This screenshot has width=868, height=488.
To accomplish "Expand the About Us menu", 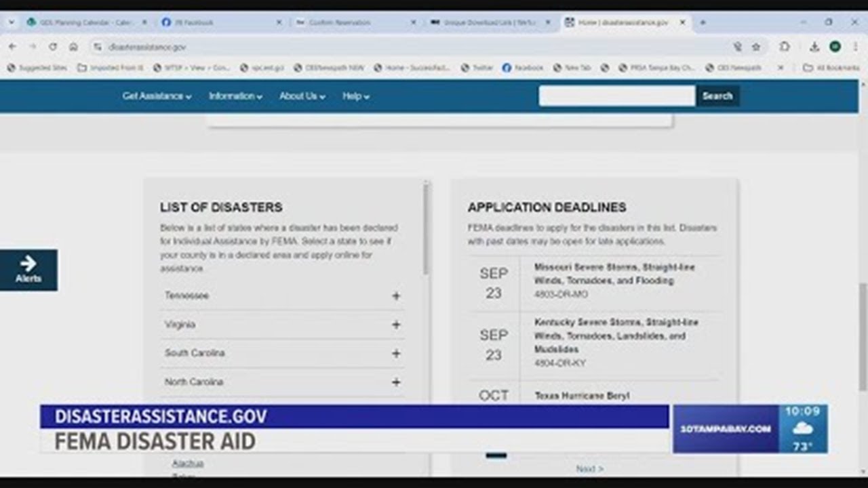I will 302,96.
